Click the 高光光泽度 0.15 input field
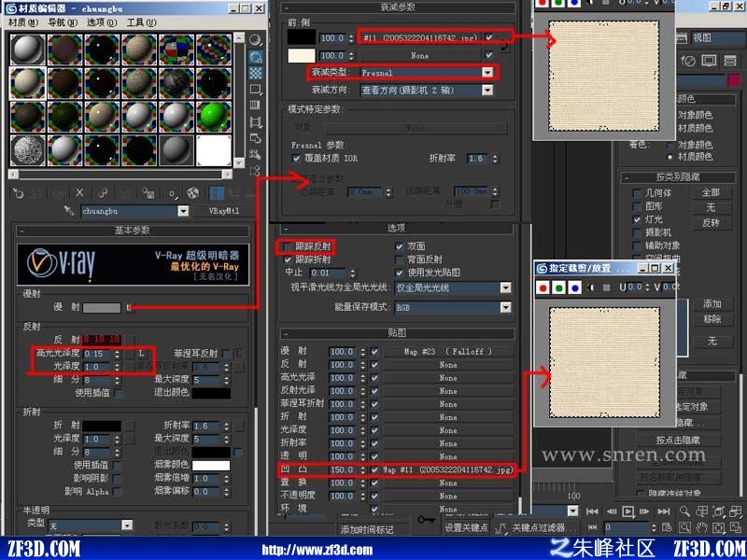Screen dimensions: 747x560 pyautogui.click(x=98, y=355)
